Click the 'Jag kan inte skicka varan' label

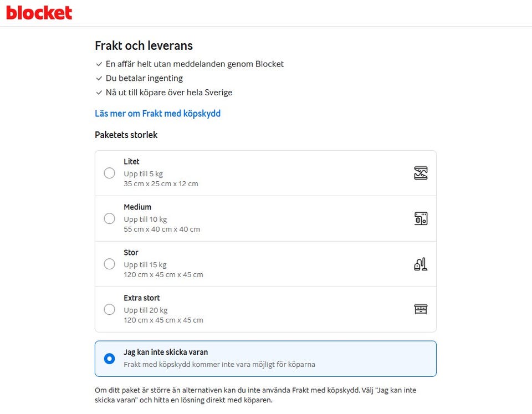tap(166, 352)
